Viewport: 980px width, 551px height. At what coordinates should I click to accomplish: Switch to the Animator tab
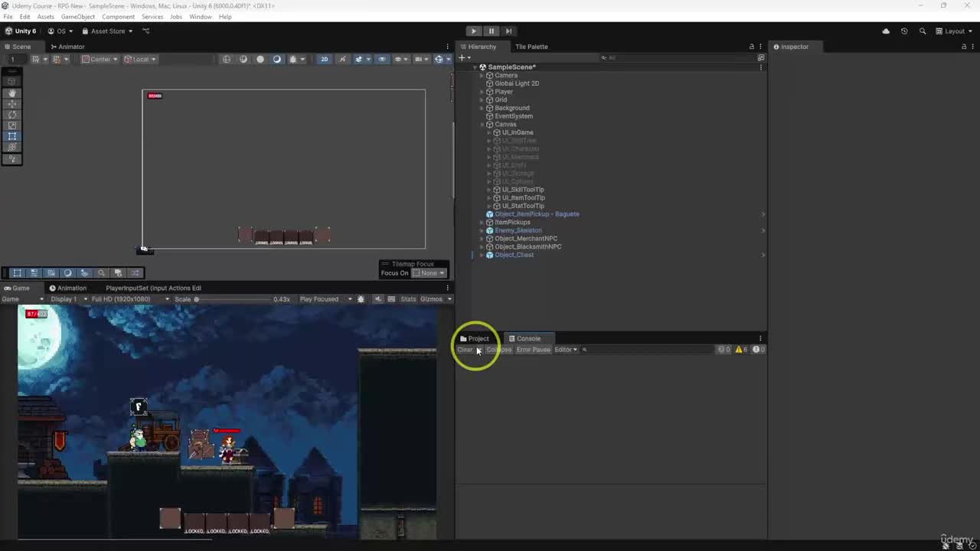coord(67,47)
